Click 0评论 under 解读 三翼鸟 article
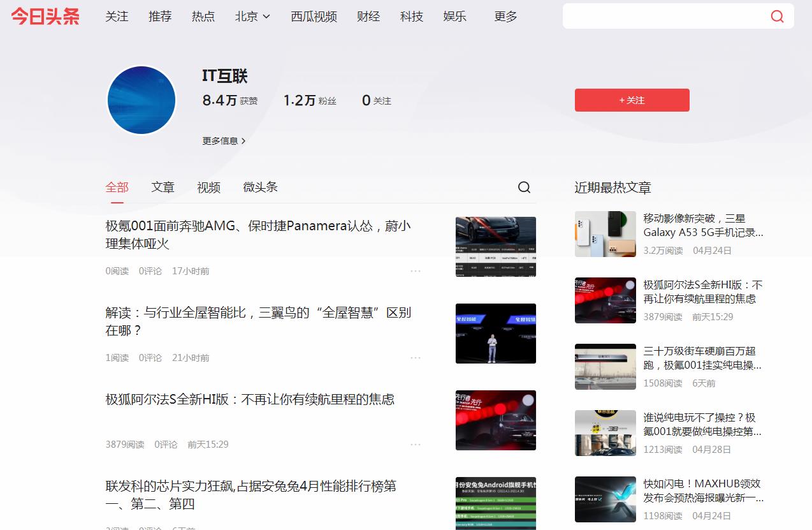The width and height of the screenshot is (812, 530). click(x=150, y=358)
